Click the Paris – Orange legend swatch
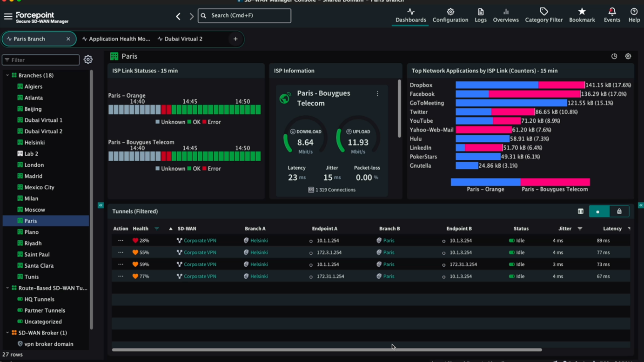 (x=485, y=182)
